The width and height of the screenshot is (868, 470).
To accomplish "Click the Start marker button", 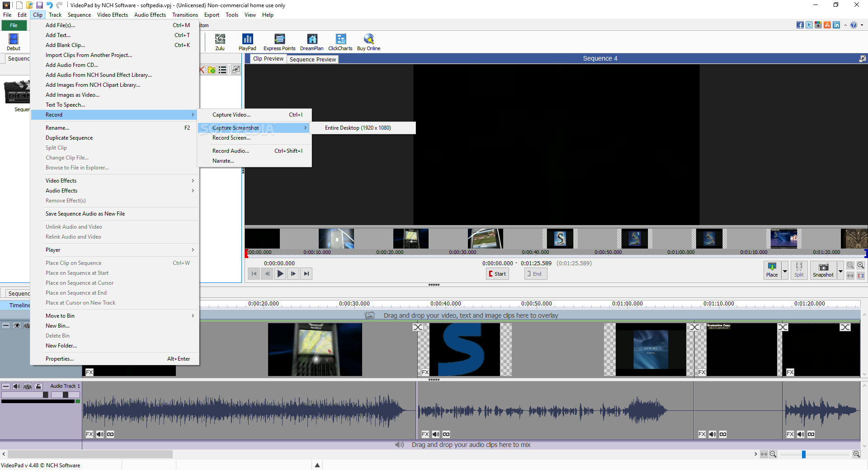I will (497, 274).
